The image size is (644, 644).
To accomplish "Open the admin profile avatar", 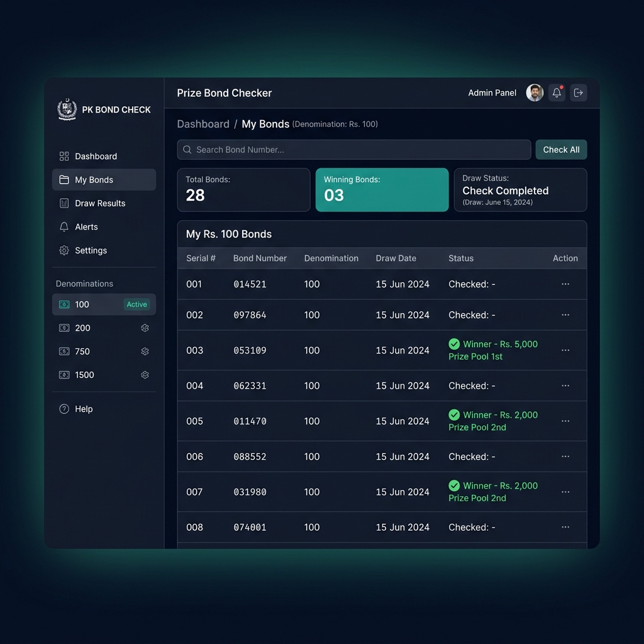I will point(535,93).
